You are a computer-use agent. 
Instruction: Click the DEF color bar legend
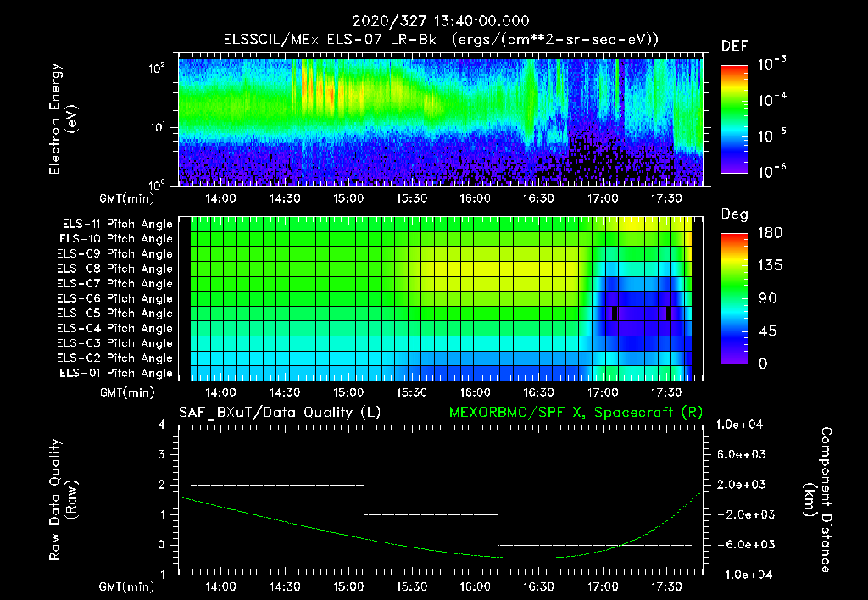[735, 119]
